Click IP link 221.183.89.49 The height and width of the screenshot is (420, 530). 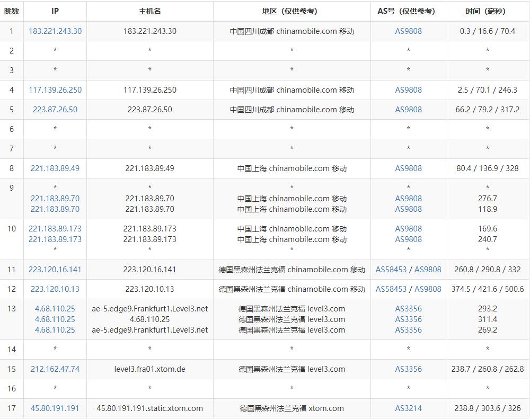pyautogui.click(x=55, y=168)
